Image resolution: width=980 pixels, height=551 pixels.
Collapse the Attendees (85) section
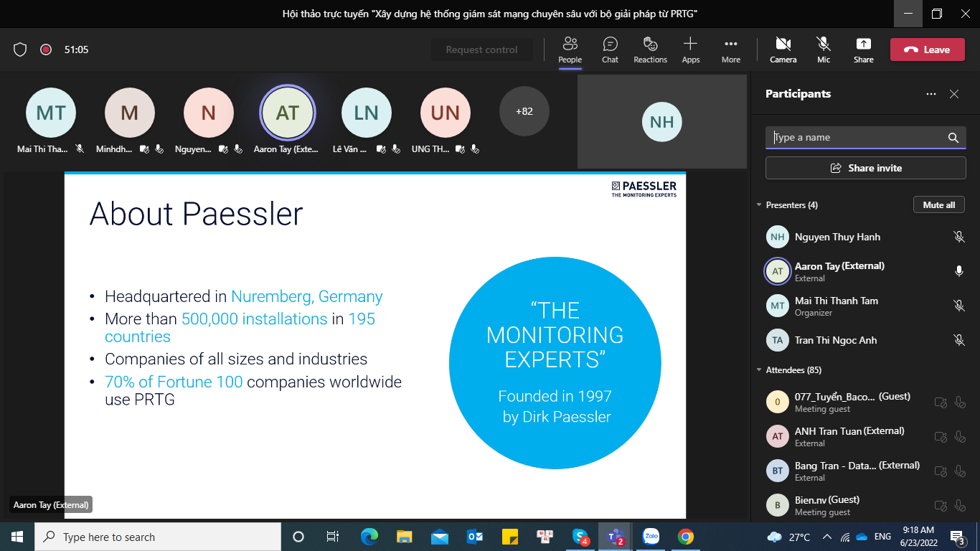click(x=759, y=370)
